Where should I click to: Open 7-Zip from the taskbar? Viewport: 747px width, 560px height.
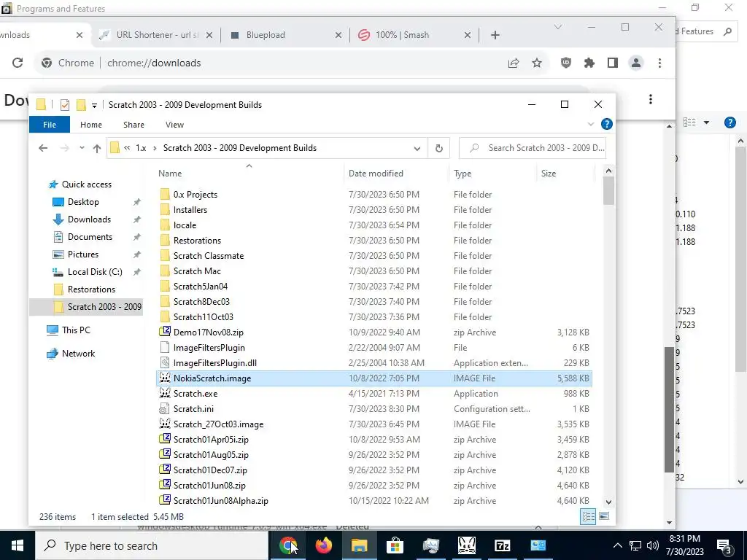point(502,545)
